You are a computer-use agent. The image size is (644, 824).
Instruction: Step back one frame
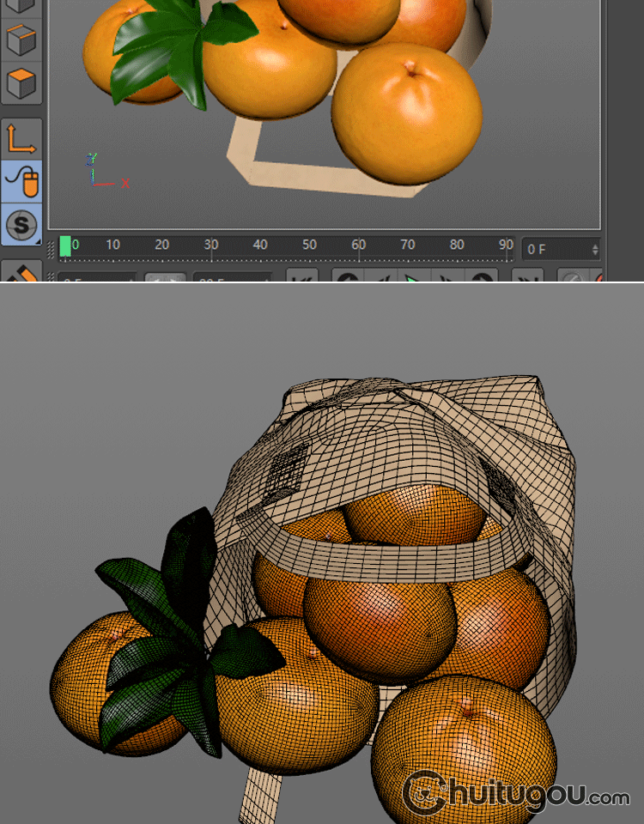(380, 278)
